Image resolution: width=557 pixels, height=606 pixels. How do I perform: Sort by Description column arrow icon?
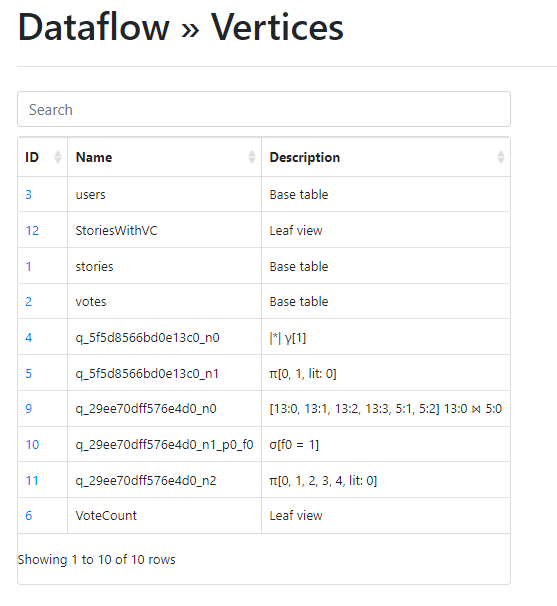501,157
